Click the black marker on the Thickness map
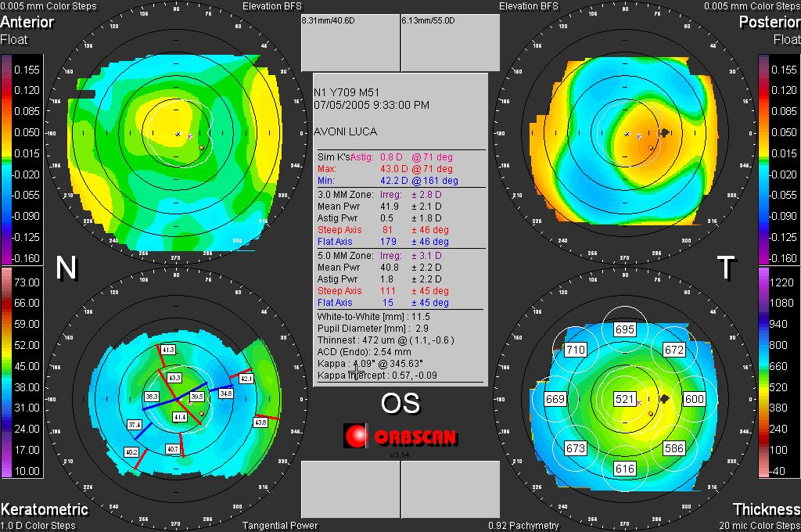The image size is (801, 532). pos(665,399)
